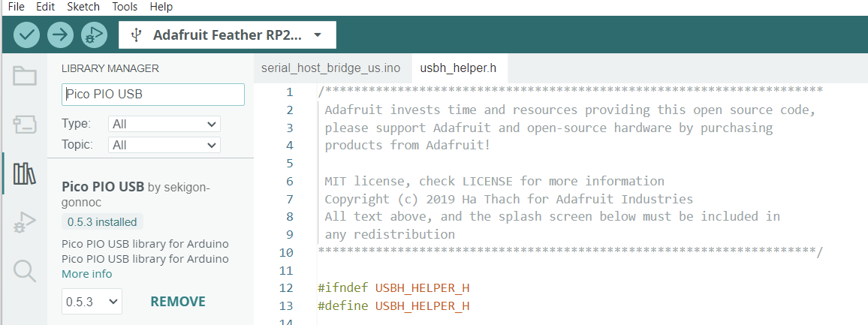Open the 0.5.3 version dropdown
The width and height of the screenshot is (868, 325).
92,302
